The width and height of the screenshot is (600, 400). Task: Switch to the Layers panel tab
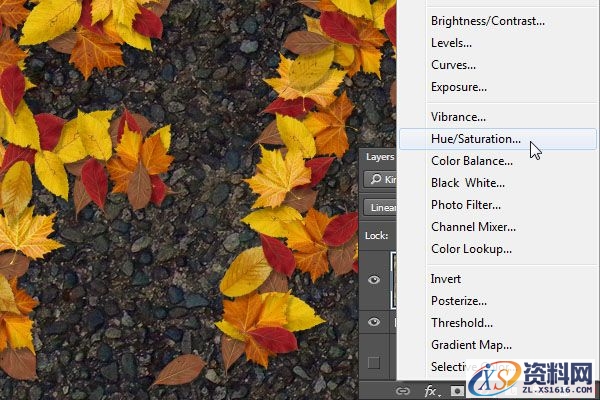tap(380, 157)
